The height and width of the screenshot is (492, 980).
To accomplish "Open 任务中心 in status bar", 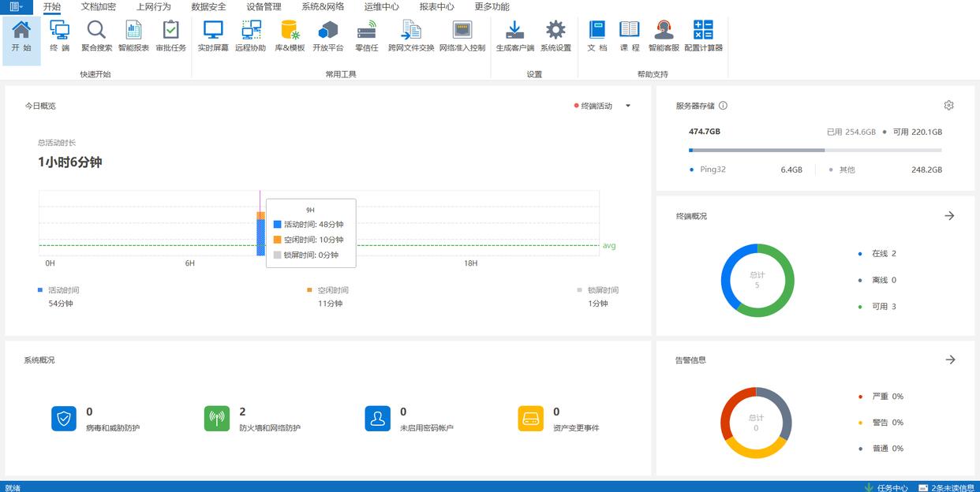I will [x=892, y=487].
